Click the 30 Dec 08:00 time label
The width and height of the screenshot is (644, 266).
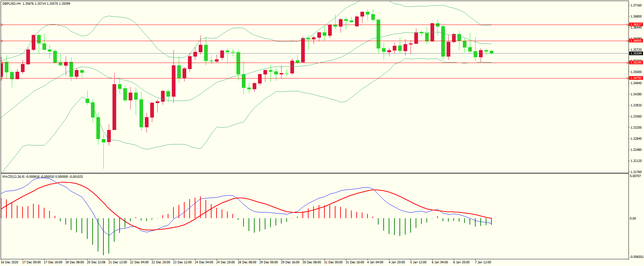(312, 262)
